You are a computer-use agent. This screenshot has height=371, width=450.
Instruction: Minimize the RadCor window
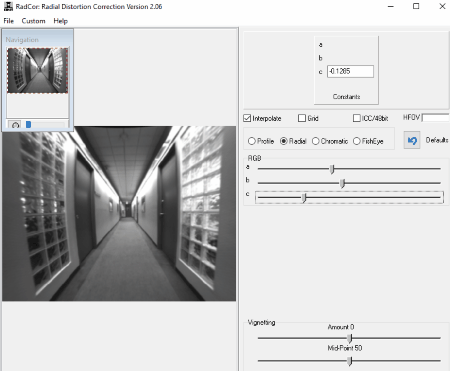pos(391,6)
